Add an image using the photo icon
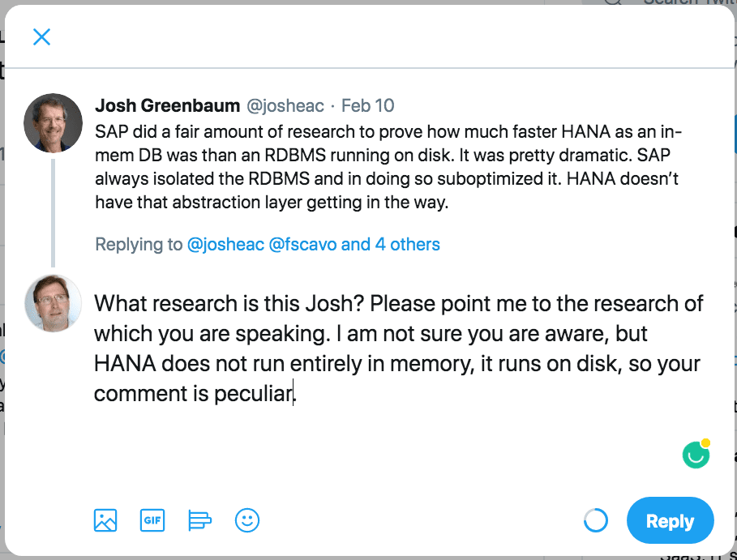The image size is (737, 560). tap(105, 520)
